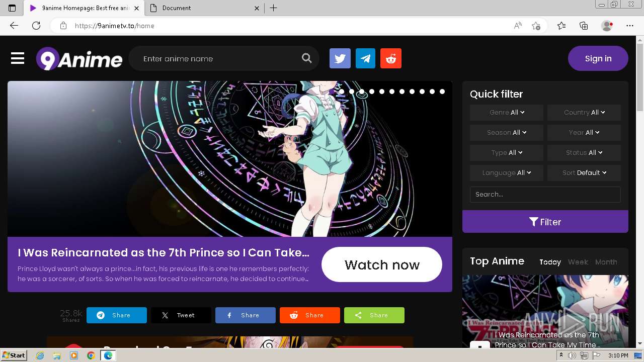Switch to the Document tab
The width and height of the screenshot is (644, 362).
click(204, 8)
